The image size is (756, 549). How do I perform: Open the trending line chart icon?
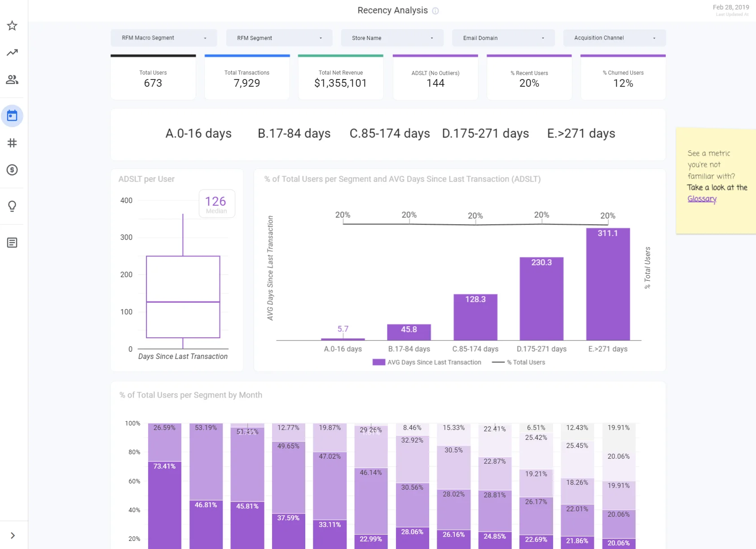[12, 53]
